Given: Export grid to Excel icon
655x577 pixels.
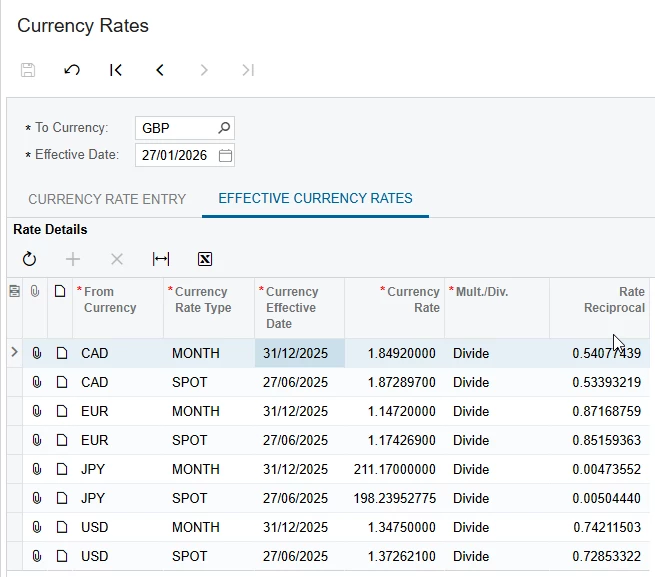Looking at the screenshot, I should pos(205,259).
